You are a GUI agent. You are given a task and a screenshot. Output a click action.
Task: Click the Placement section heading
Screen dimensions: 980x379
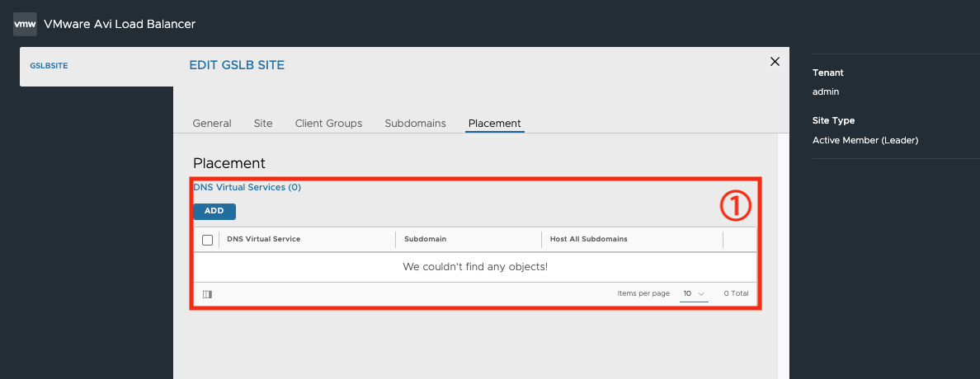(x=229, y=164)
